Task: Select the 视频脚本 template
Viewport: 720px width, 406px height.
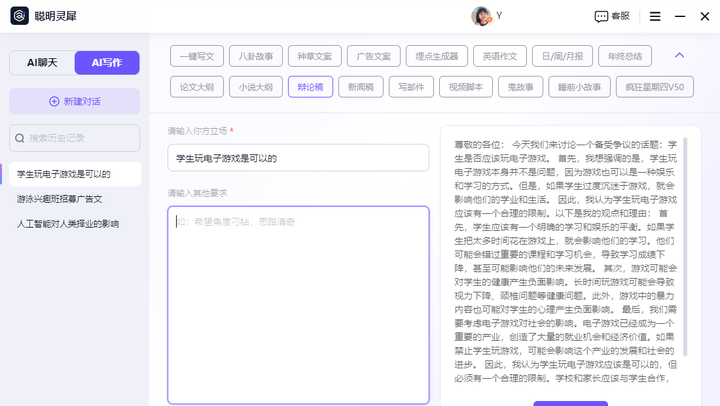Action: click(x=466, y=87)
